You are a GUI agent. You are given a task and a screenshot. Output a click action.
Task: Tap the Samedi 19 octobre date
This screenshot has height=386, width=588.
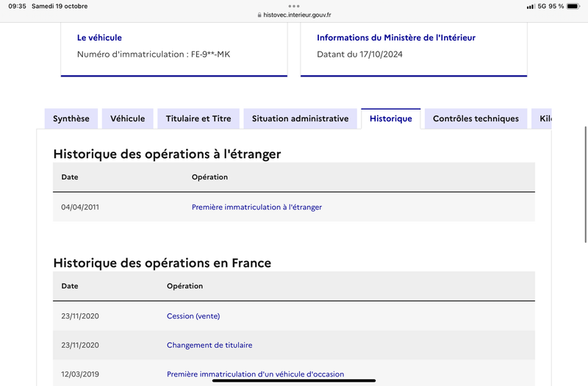60,7
